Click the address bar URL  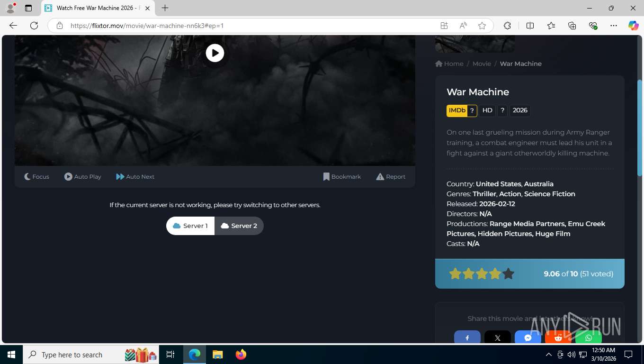tap(147, 26)
